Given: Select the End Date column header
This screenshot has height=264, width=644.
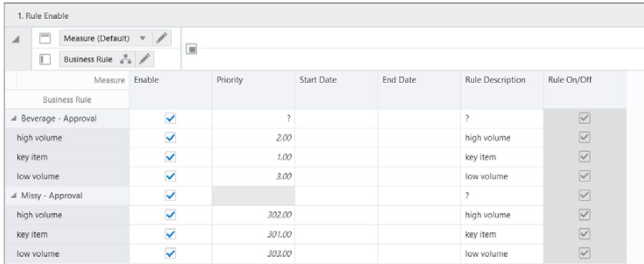Looking at the screenshot, I should (399, 80).
